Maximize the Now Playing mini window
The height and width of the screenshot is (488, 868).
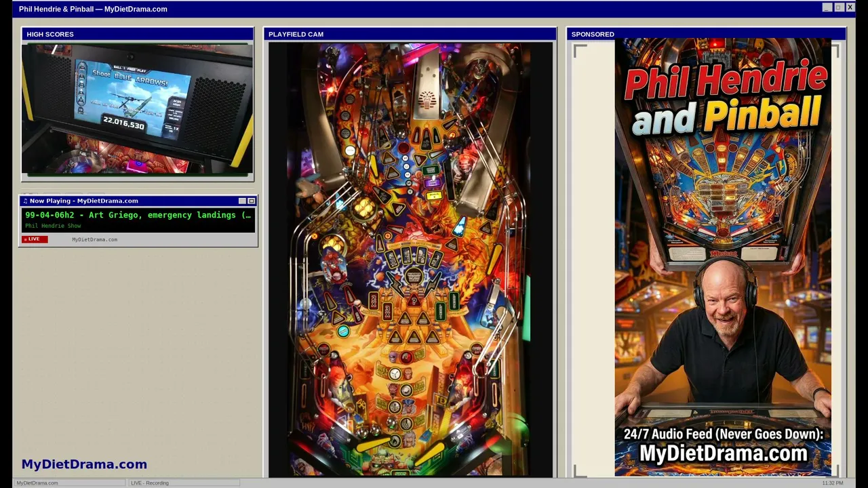click(251, 201)
